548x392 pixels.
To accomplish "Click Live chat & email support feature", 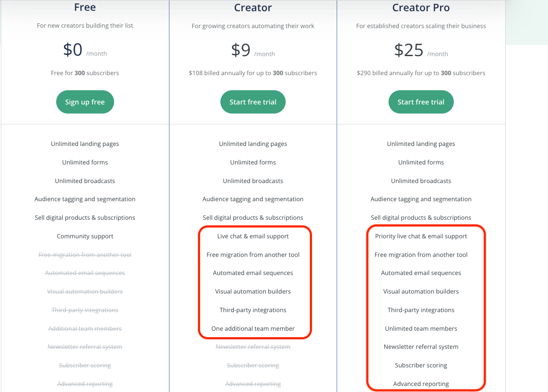I will [253, 236].
